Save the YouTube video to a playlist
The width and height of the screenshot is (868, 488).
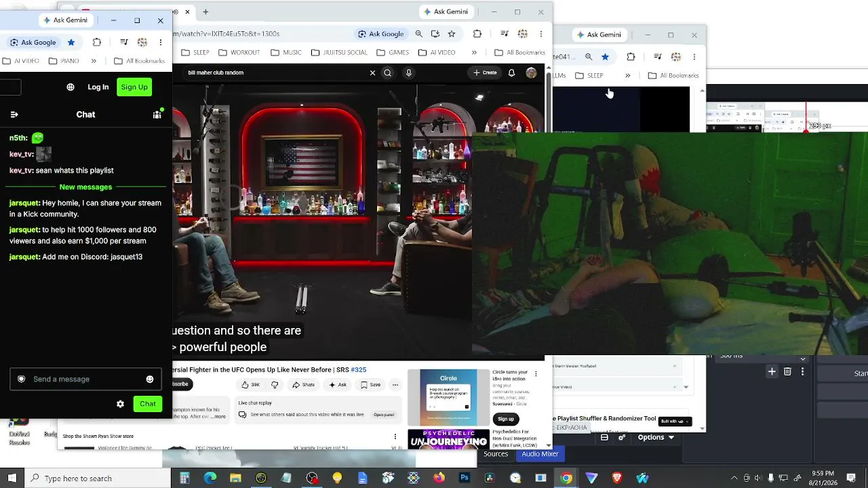point(371,385)
